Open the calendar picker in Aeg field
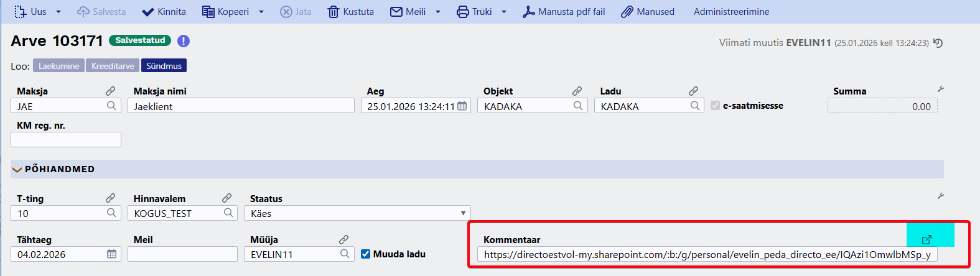Image resolution: width=980 pixels, height=276 pixels. (x=462, y=106)
